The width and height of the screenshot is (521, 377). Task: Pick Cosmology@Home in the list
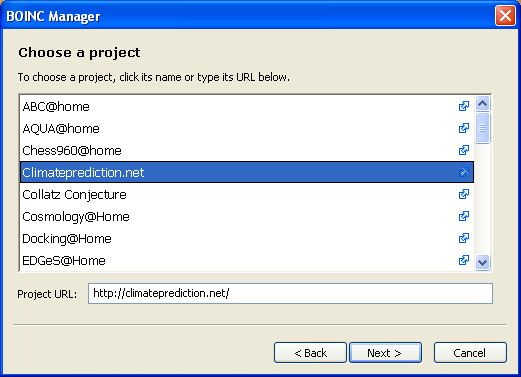pos(247,216)
